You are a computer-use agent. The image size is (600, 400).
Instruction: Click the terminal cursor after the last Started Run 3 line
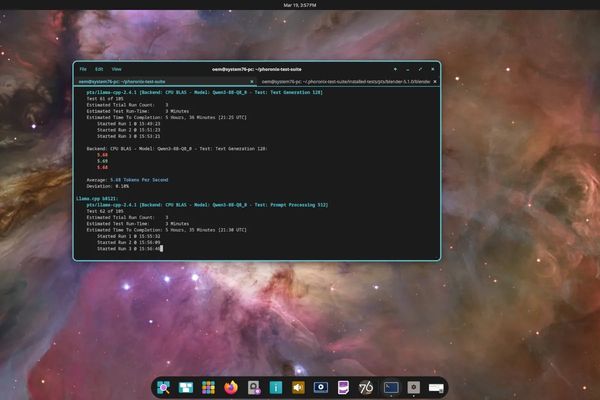click(x=161, y=248)
